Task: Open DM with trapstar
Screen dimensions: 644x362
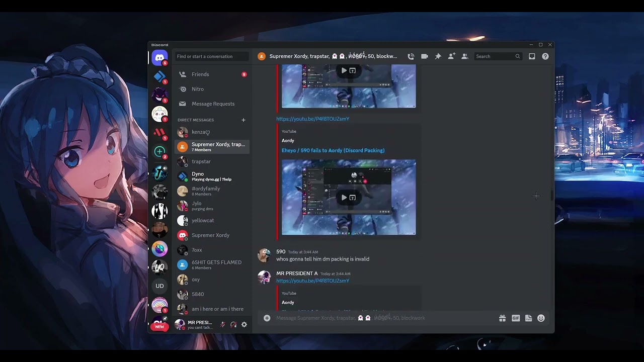Action: [x=212, y=161]
